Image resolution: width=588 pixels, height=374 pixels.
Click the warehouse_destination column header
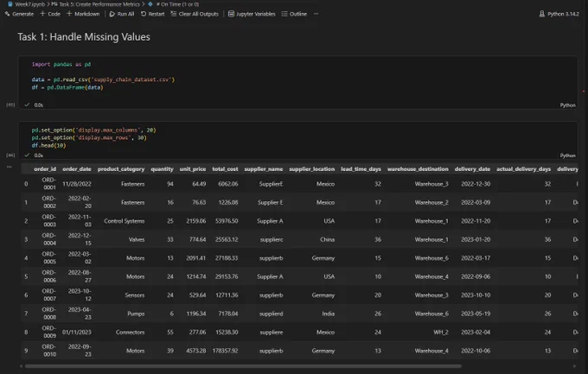(x=418, y=169)
